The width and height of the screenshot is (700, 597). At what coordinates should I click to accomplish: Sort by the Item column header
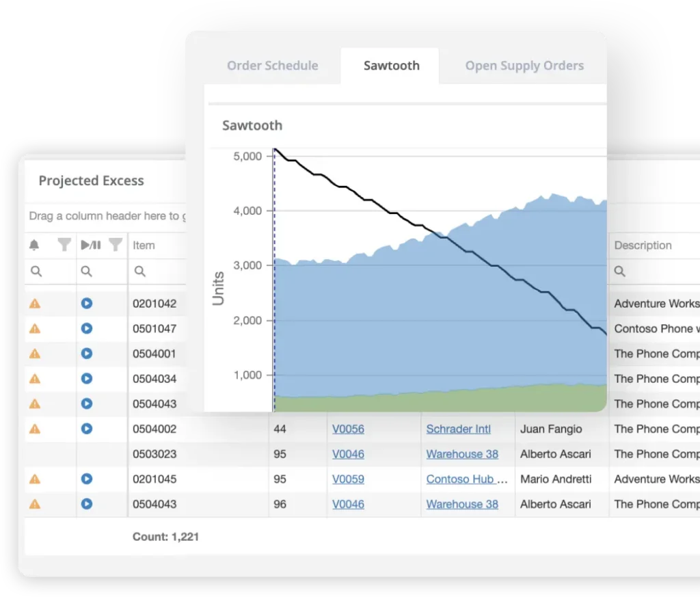144,245
